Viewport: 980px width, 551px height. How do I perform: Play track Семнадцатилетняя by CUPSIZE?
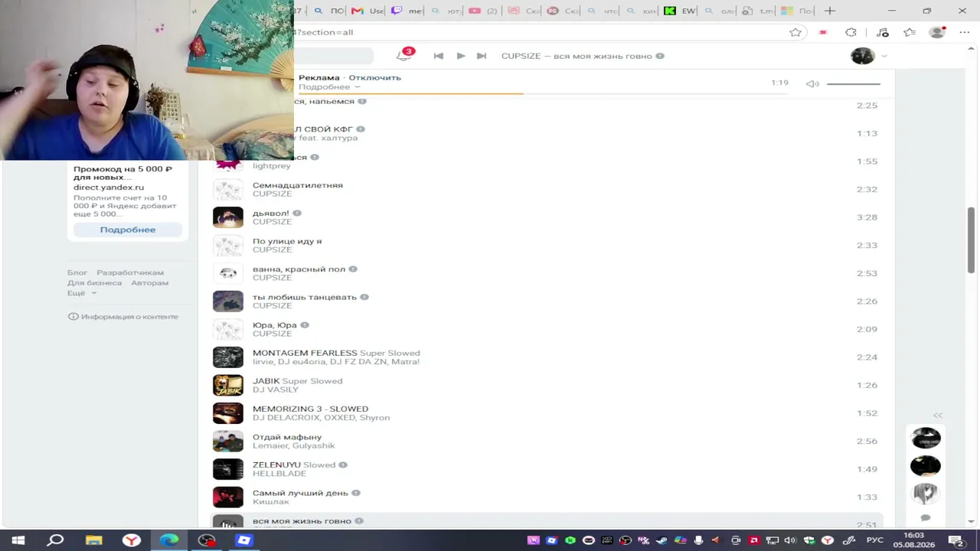[x=547, y=189]
